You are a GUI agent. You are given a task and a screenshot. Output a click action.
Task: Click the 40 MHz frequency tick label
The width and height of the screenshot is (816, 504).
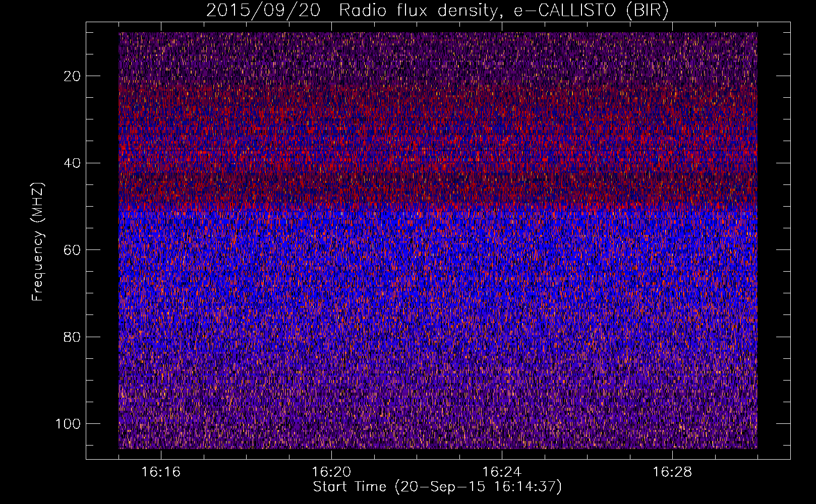tap(72, 163)
